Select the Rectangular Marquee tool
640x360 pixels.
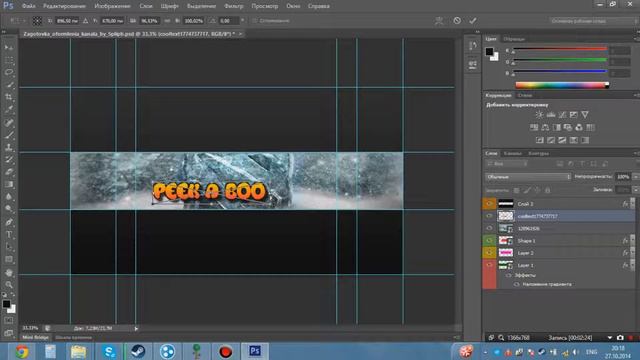point(9,60)
